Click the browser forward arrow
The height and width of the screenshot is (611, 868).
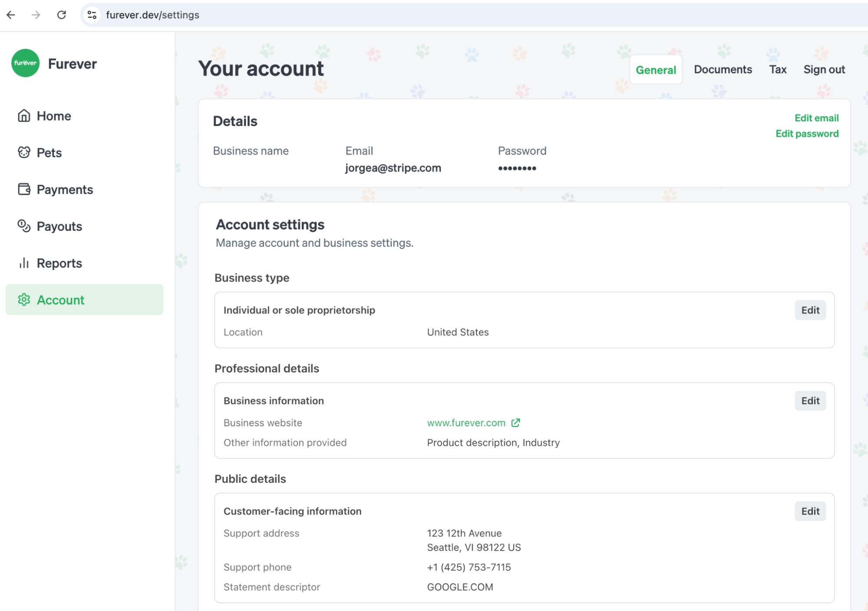[36, 15]
